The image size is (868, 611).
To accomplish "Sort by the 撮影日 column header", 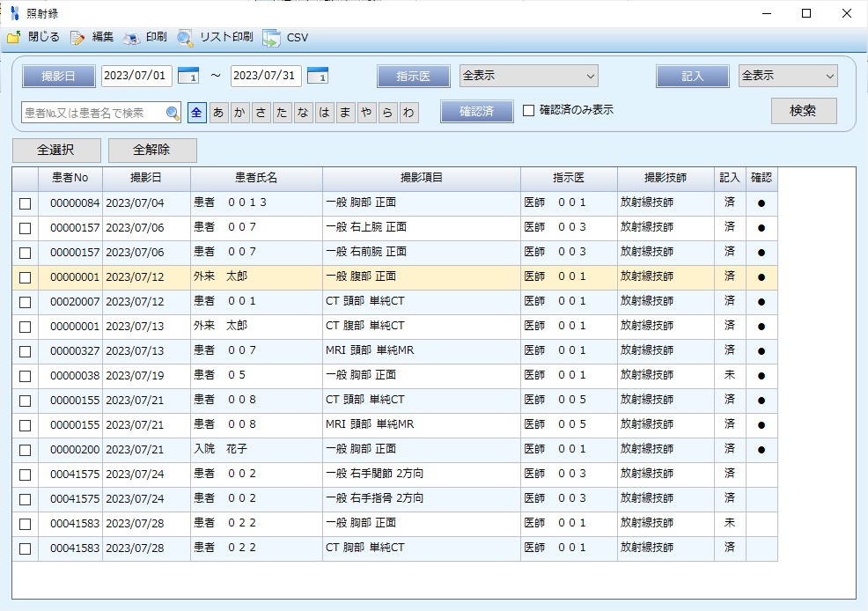I will [x=146, y=178].
